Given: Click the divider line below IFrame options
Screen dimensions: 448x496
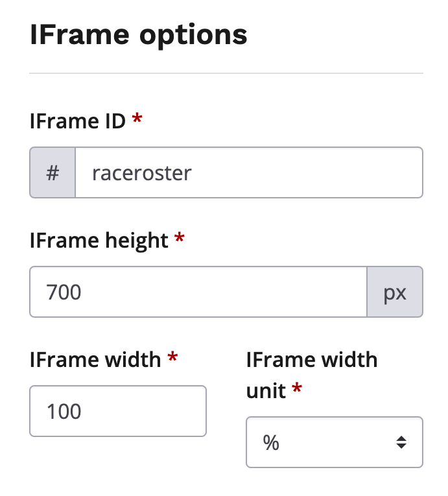Looking at the screenshot, I should (x=226, y=73).
